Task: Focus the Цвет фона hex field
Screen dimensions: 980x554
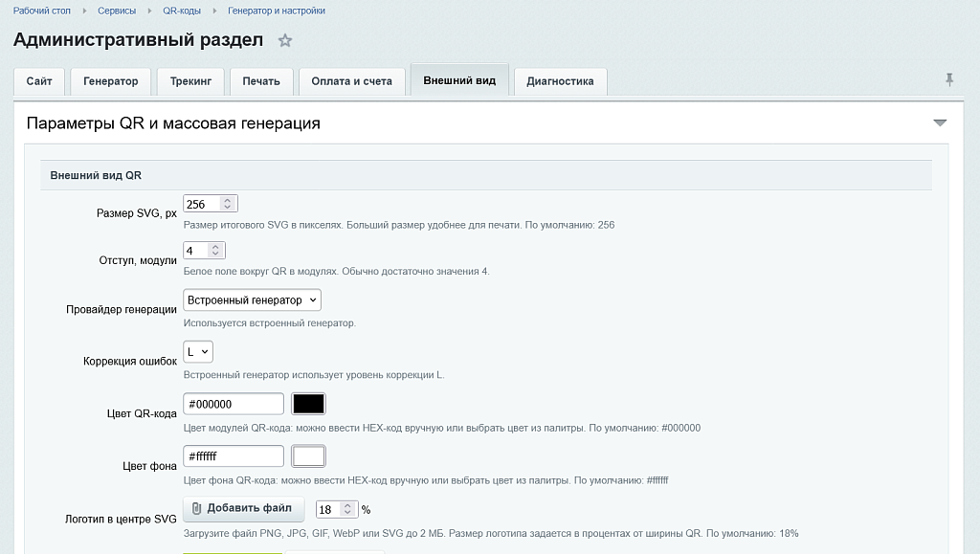Action: [x=234, y=456]
